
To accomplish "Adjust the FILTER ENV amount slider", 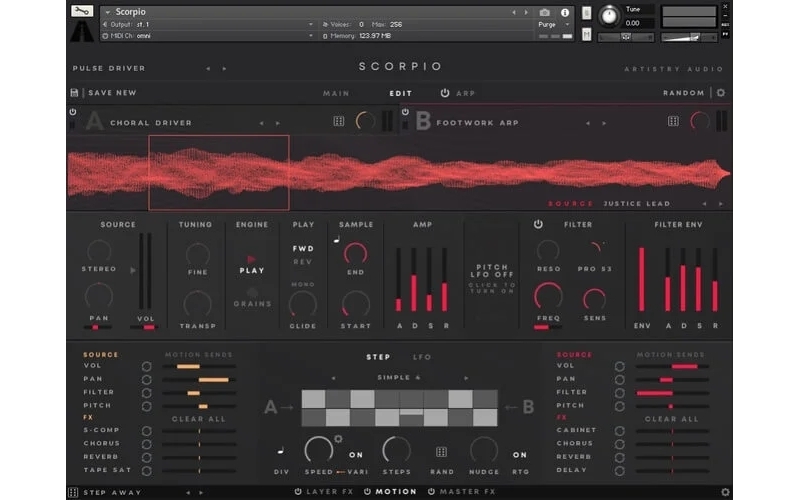I will tap(641, 280).
